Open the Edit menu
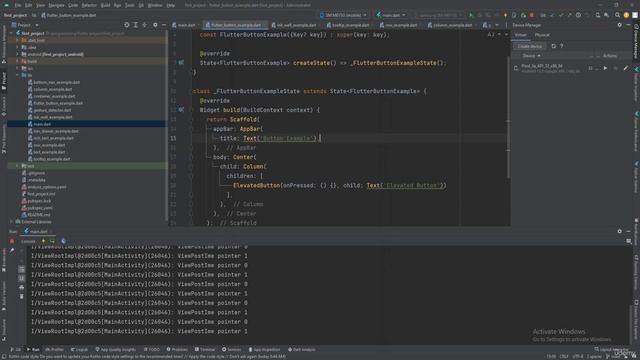640x360 pixels. pos(29,5)
